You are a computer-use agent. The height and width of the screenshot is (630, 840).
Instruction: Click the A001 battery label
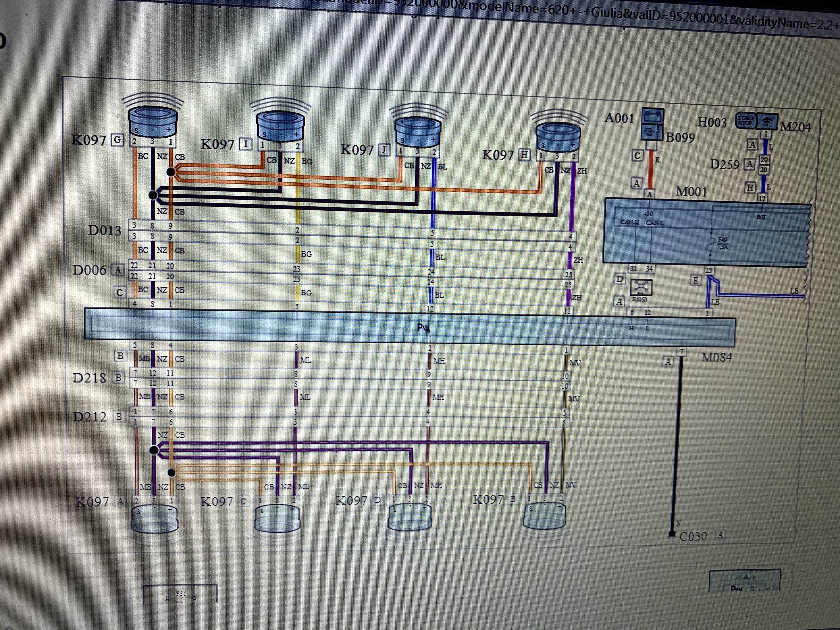coord(619,118)
